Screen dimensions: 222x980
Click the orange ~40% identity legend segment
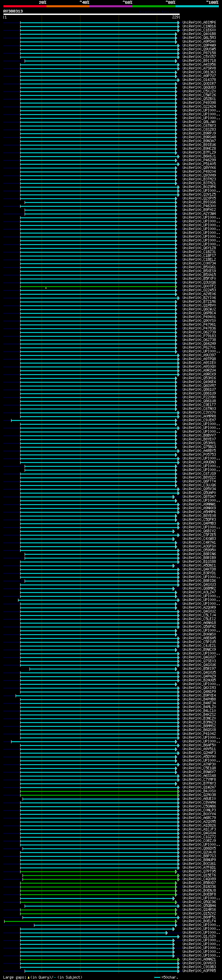click(x=68, y=6)
